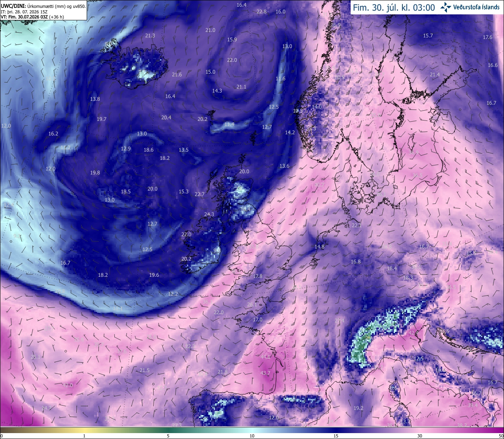Click the bright glacier patch on Iceland
This screenshot has height=439, width=504.
(147, 74)
